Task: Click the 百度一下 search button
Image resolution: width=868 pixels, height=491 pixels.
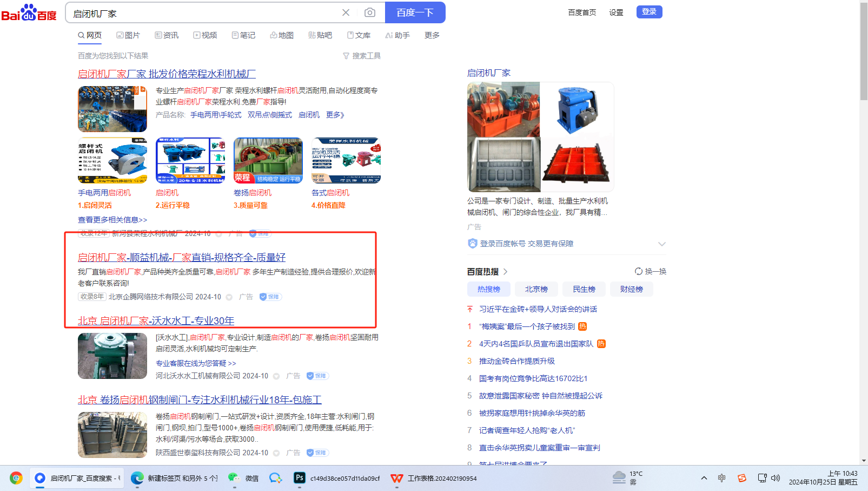Action: [415, 12]
